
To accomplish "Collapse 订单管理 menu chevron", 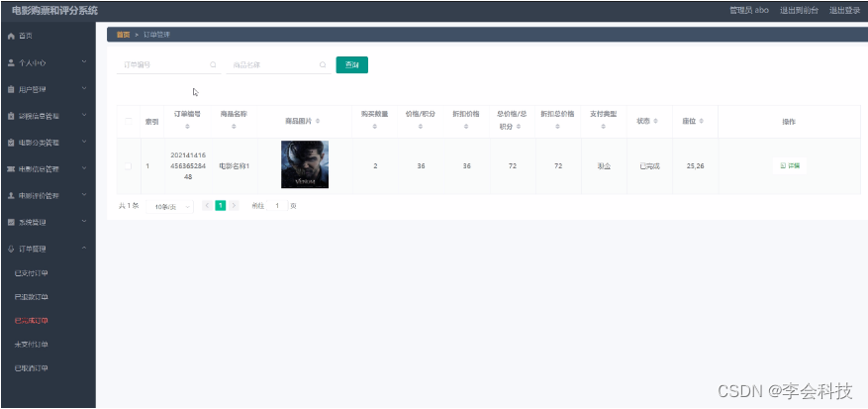I will 84,249.
